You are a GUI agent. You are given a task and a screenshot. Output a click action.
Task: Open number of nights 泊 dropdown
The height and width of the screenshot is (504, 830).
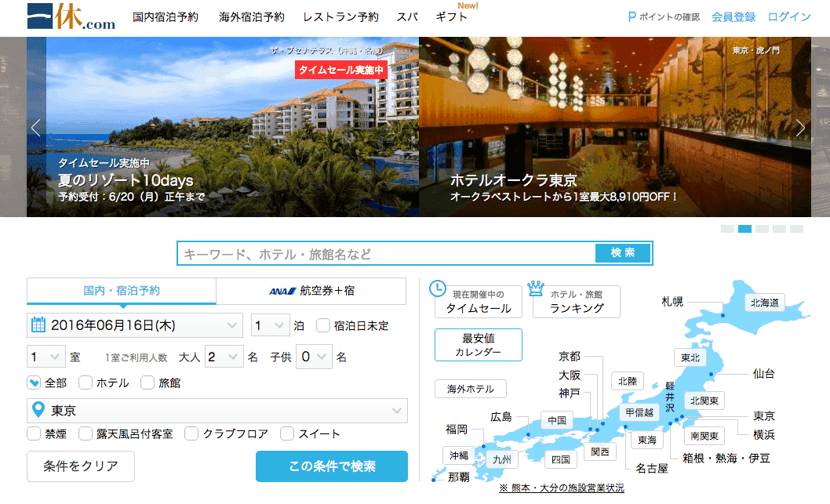point(270,325)
